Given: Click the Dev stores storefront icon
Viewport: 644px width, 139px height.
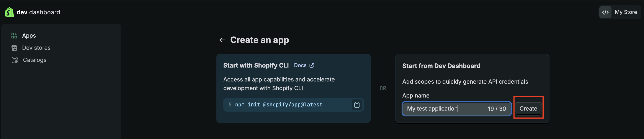Looking at the screenshot, I should [x=14, y=48].
